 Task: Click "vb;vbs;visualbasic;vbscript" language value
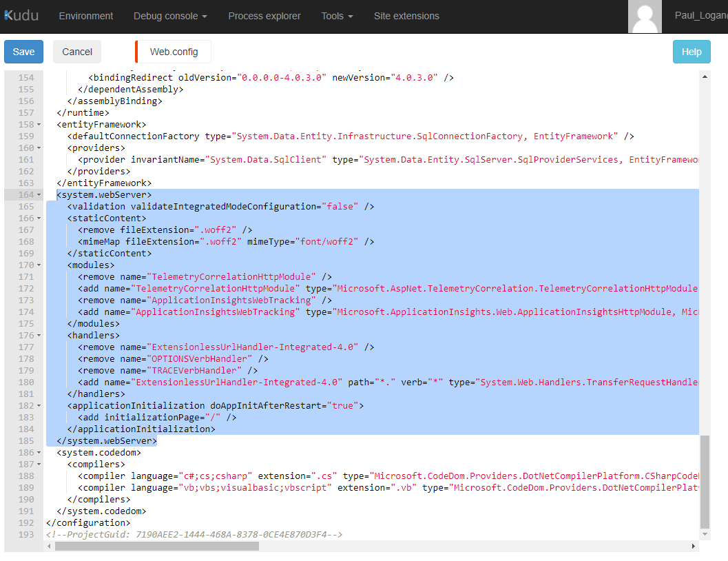pos(256,488)
